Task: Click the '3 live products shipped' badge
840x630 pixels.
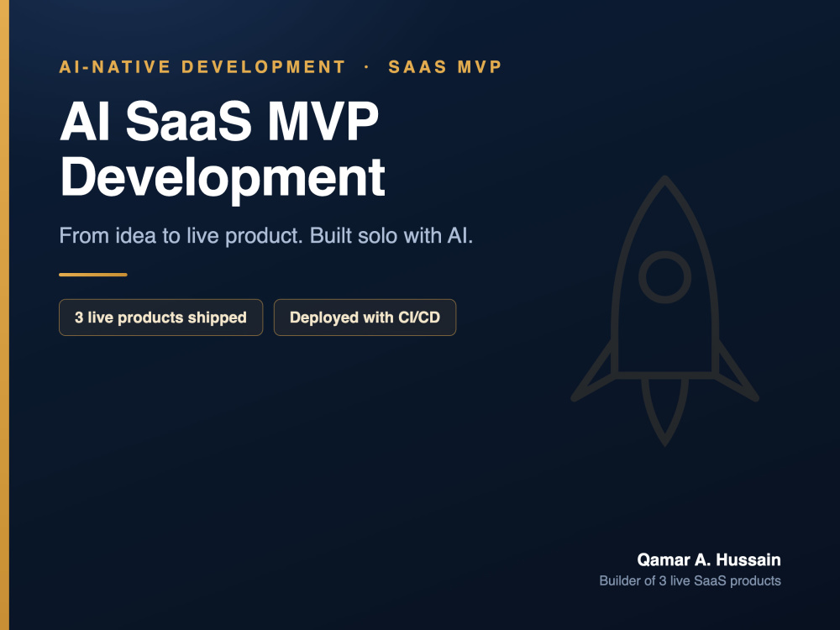Action: tap(160, 318)
